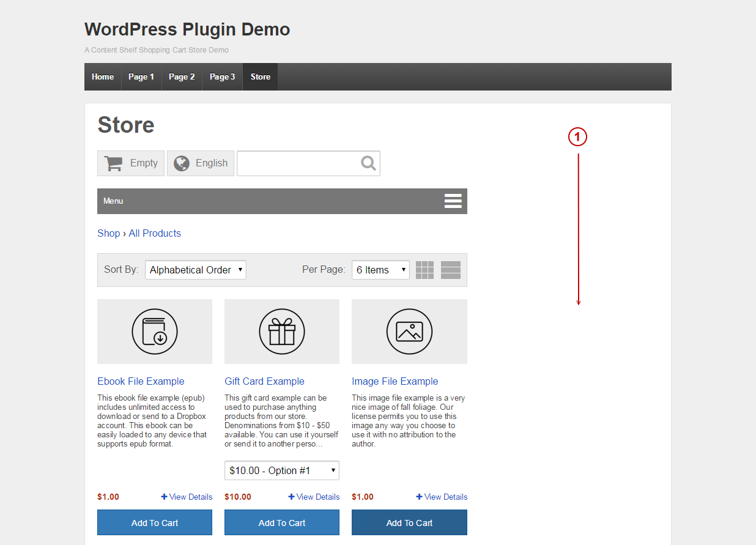Open the empty shopping cart button
This screenshot has height=545, width=756.
[x=131, y=163]
